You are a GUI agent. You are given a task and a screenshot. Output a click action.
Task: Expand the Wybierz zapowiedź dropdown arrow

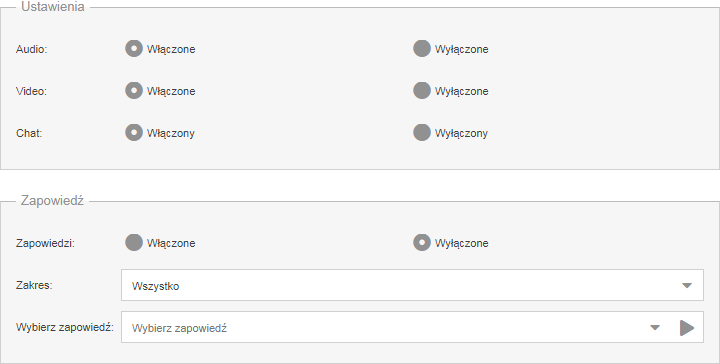(655, 328)
